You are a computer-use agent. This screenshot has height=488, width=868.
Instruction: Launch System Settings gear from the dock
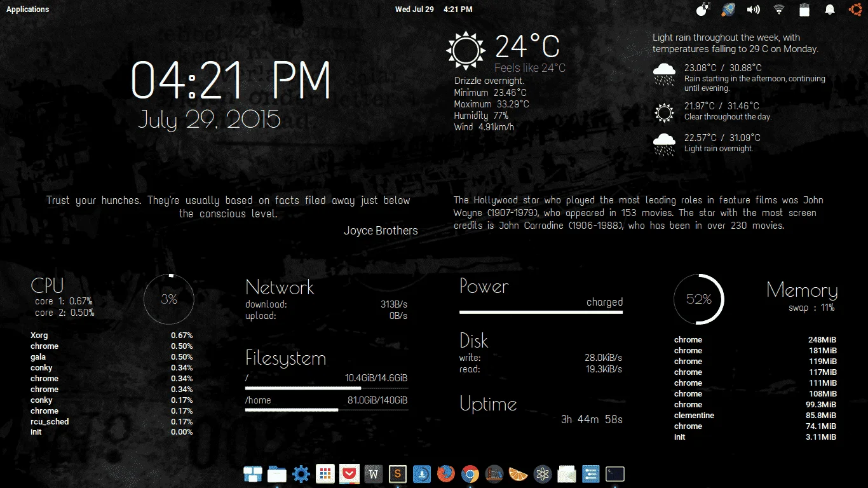[x=301, y=474]
